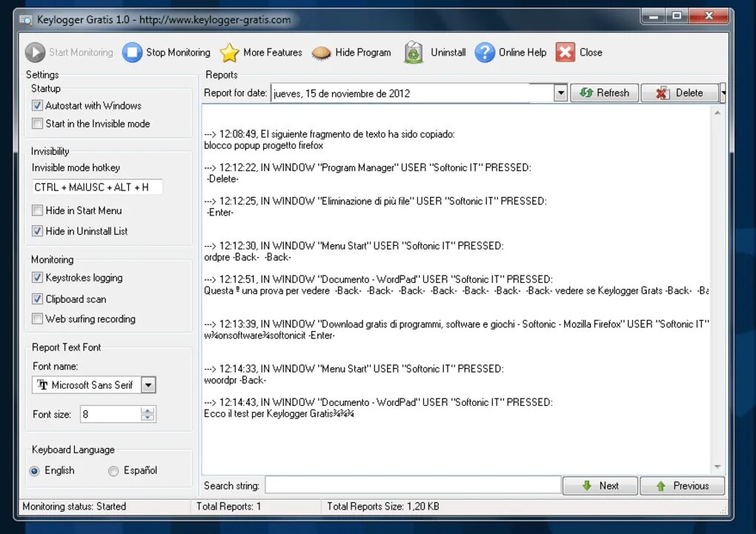This screenshot has width=756, height=534.
Task: Click the red Close X icon
Action: coord(565,52)
